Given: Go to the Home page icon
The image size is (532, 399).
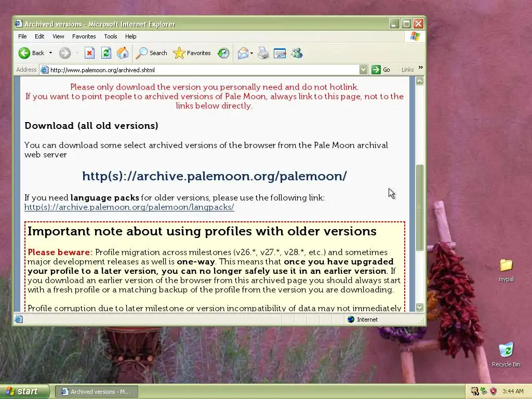Looking at the screenshot, I should [x=123, y=53].
